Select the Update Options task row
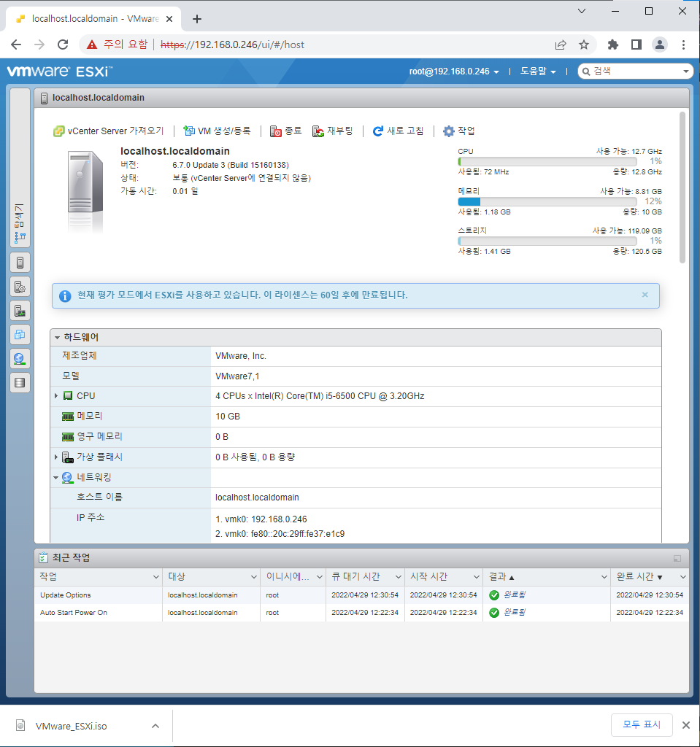The image size is (700, 747). click(361, 595)
